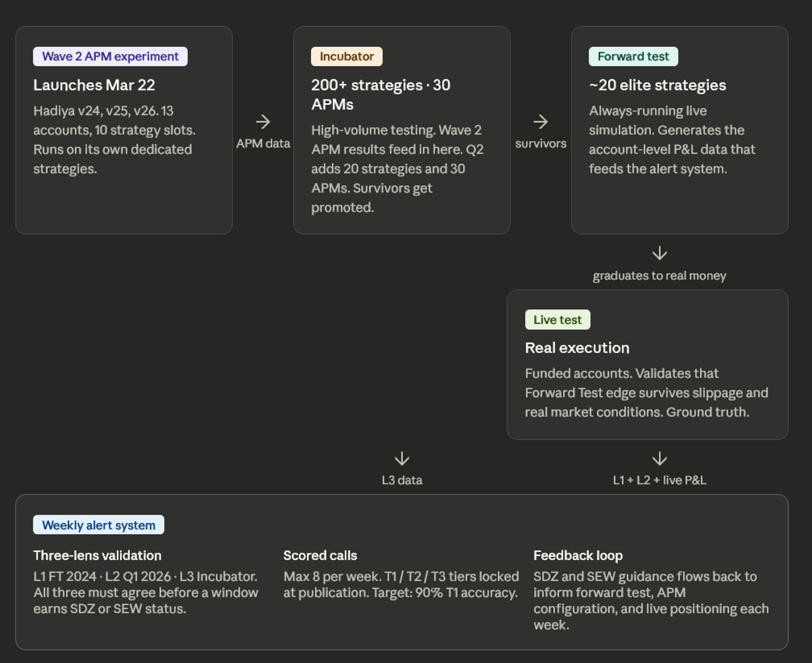Click the Launches Mar 22 heading
This screenshot has width=812, height=663.
pos(94,85)
